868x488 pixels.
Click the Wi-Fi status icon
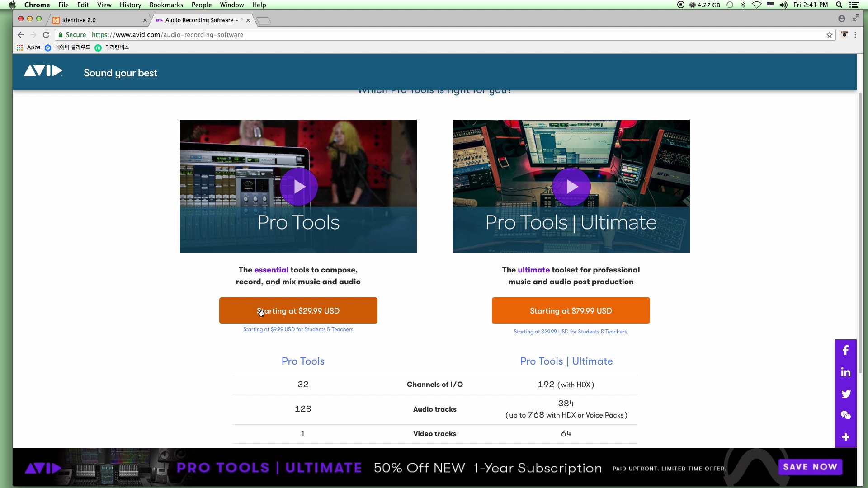click(757, 5)
